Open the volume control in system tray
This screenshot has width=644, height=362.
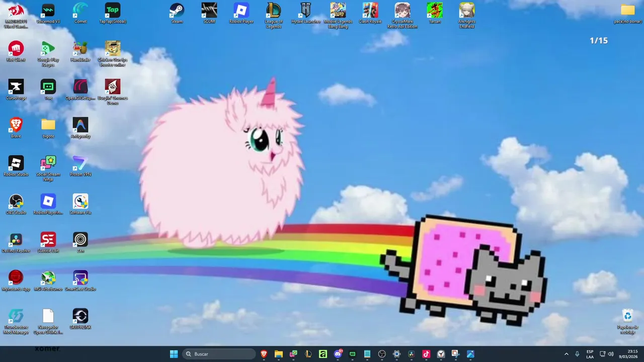(x=611, y=354)
